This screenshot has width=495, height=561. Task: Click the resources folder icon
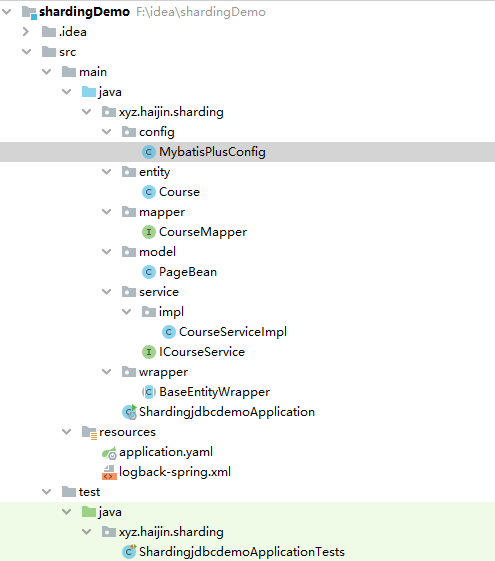coord(89,432)
